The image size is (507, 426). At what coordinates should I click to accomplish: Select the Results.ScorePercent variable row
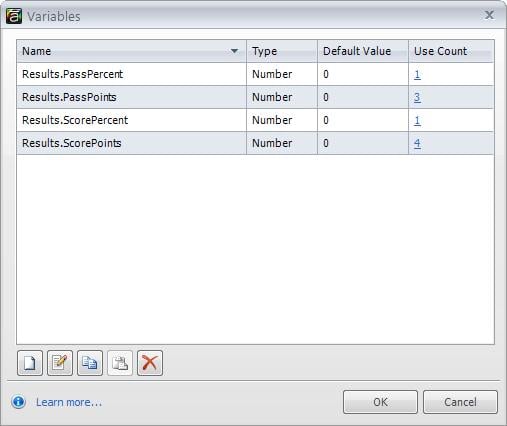(255, 120)
